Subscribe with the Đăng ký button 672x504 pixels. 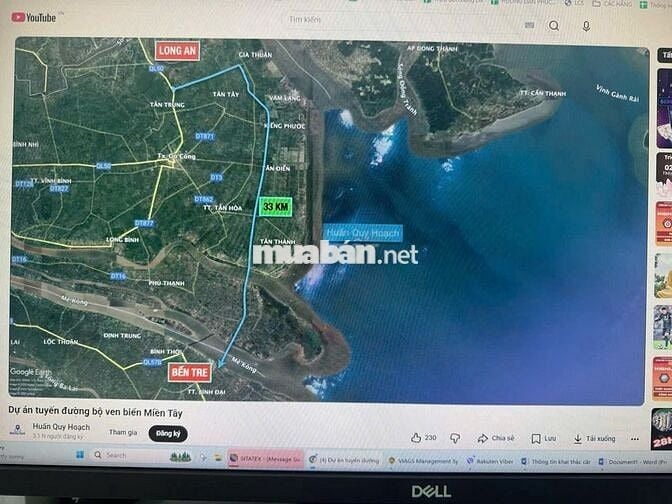click(x=168, y=434)
